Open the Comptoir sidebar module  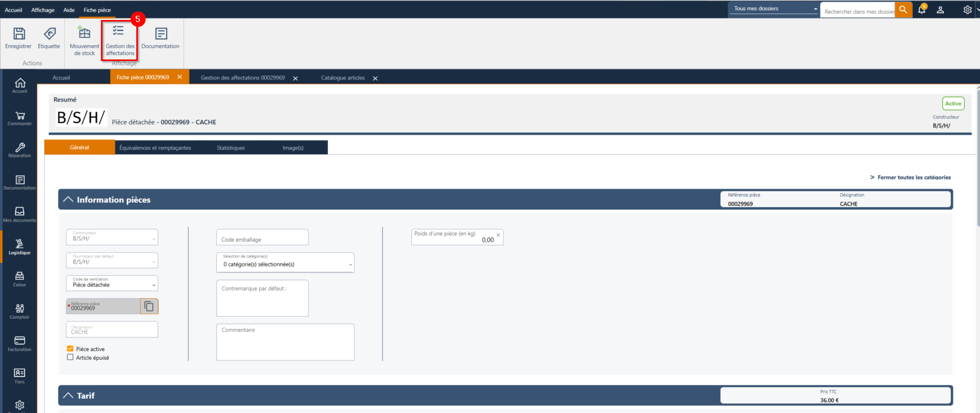pos(19,312)
